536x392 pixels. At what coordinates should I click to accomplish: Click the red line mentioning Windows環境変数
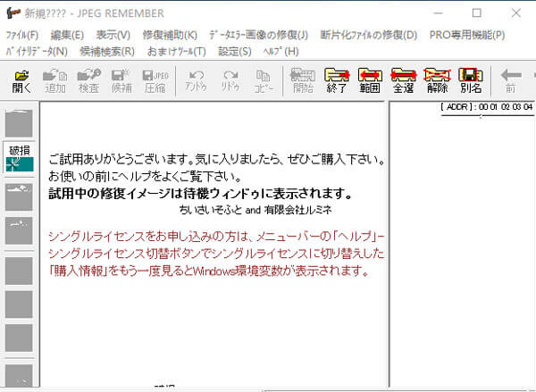point(209,271)
